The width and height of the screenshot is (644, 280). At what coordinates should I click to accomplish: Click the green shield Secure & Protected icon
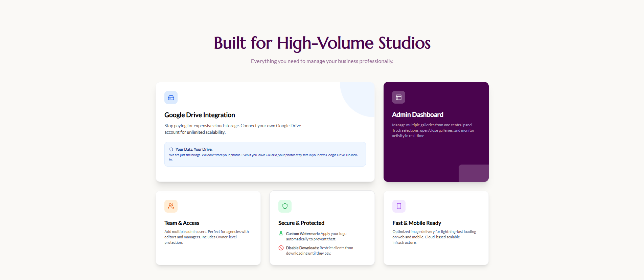(285, 206)
